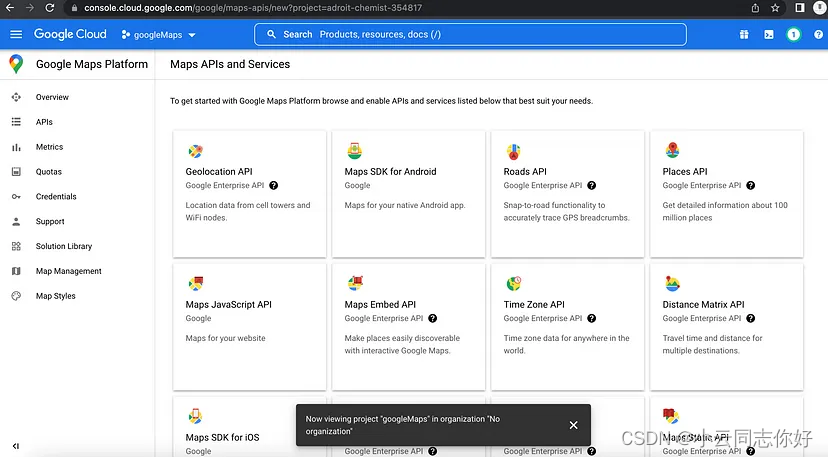Screen dimensions: 828x457
Task: Activate Cloud Shell terminal icon
Action: [769, 34]
